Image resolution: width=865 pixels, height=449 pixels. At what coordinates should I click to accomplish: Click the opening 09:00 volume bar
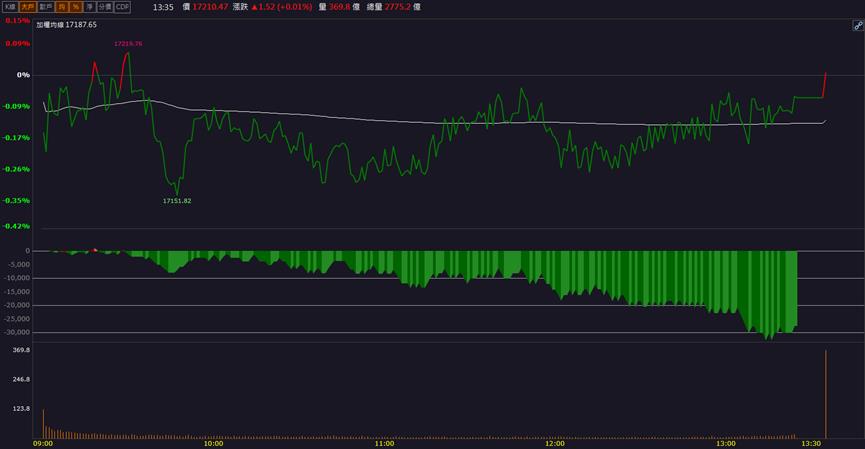pyautogui.click(x=44, y=424)
